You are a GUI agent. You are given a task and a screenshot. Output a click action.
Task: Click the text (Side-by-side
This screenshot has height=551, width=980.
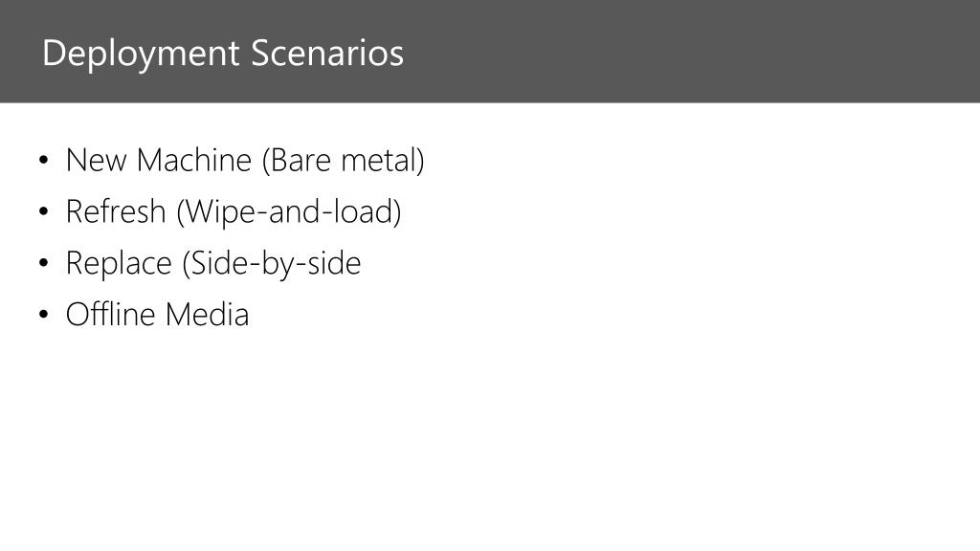click(x=272, y=264)
